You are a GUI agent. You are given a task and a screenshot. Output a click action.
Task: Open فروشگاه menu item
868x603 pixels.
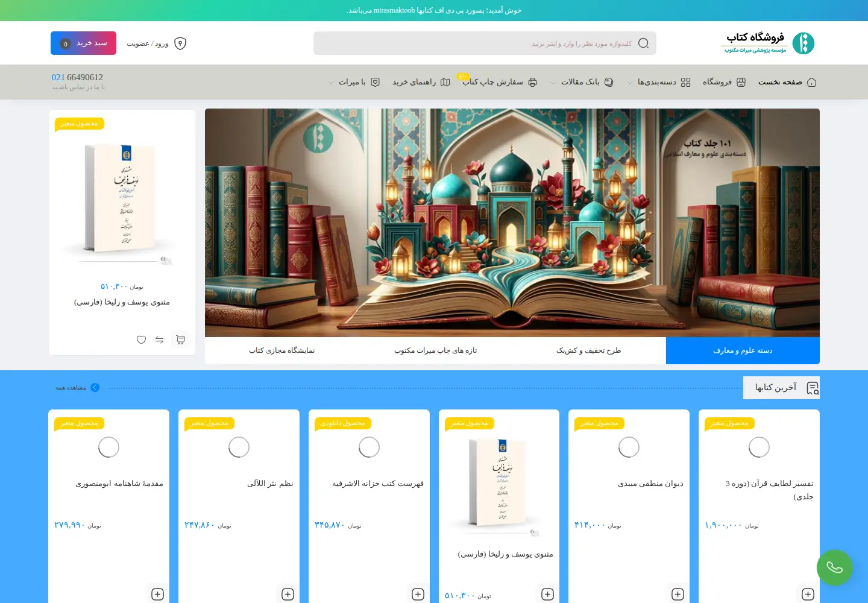(x=717, y=82)
